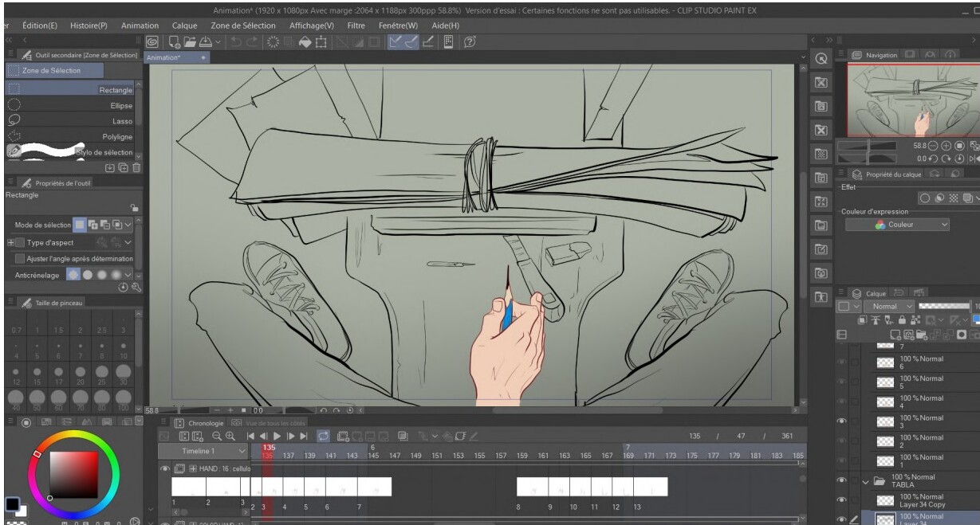The image size is (980, 525).
Task: Click the help question mark icon
Action: [470, 41]
